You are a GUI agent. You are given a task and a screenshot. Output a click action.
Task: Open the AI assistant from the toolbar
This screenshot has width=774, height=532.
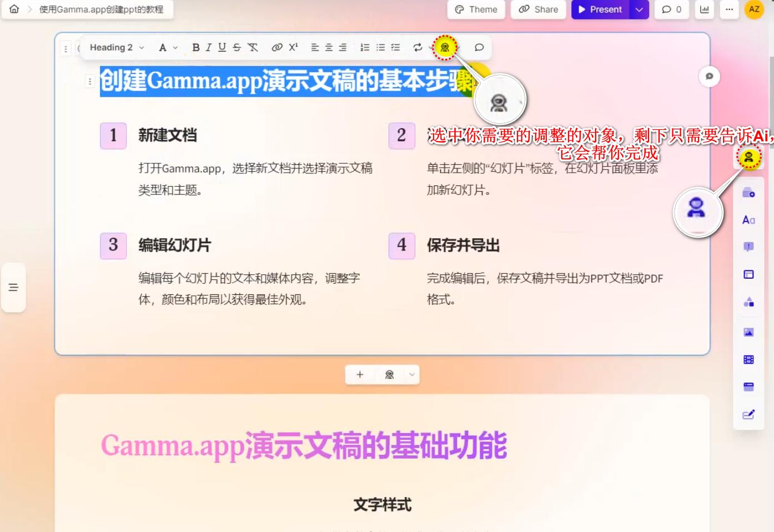(444, 47)
